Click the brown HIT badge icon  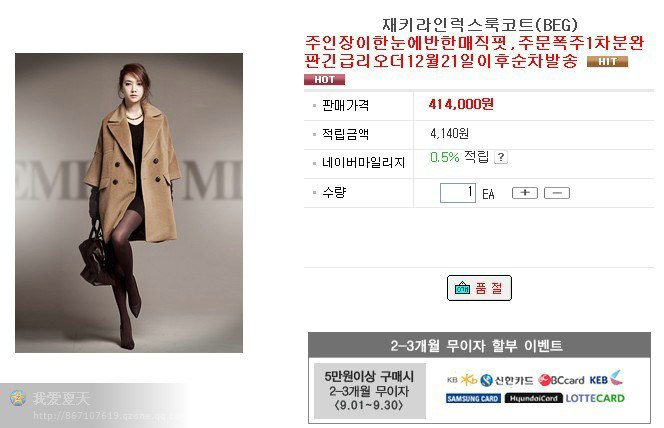pyautogui.click(x=607, y=62)
